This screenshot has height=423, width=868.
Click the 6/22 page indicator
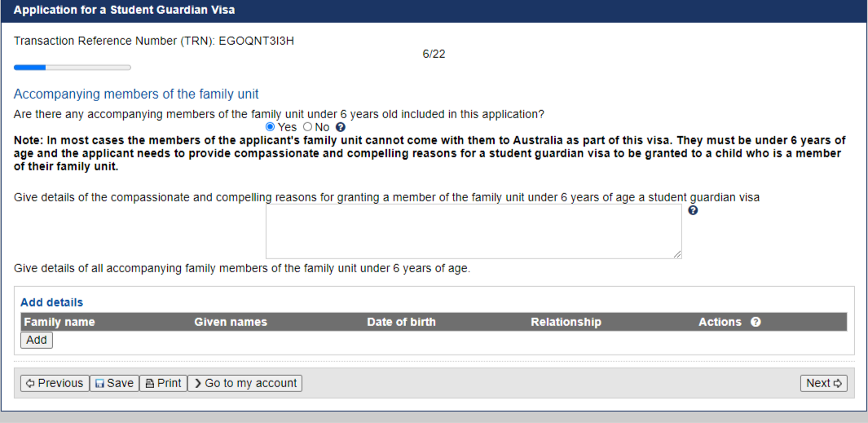pyautogui.click(x=434, y=55)
